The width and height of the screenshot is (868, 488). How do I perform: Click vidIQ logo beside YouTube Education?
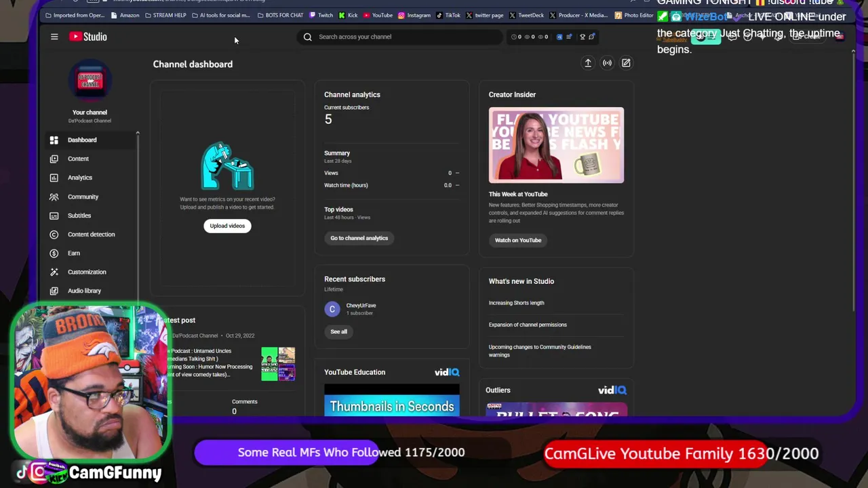click(x=447, y=372)
